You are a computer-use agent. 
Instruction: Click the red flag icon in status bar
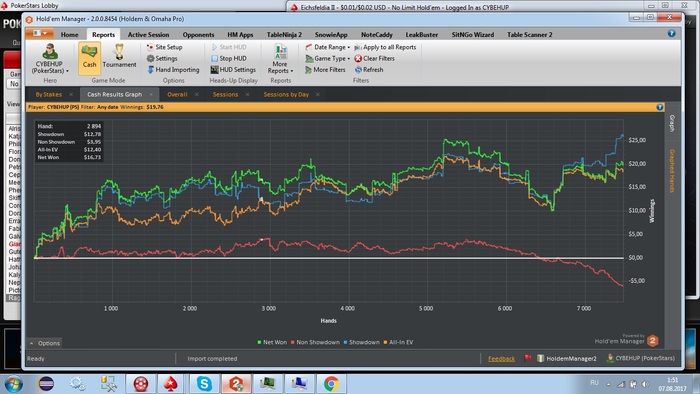pos(528,358)
